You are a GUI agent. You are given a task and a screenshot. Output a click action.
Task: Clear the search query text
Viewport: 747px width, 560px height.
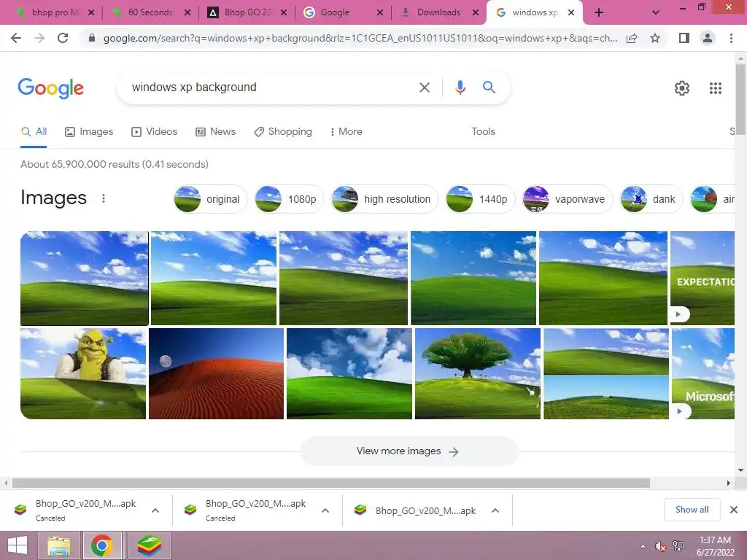pyautogui.click(x=424, y=87)
